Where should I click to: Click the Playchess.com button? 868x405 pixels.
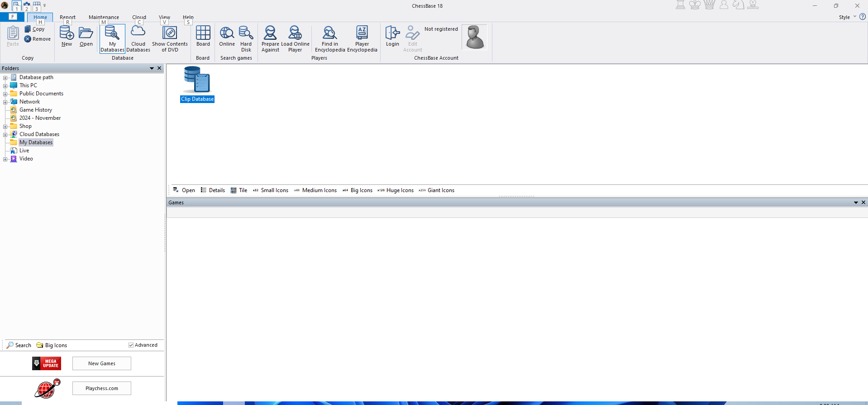point(102,388)
